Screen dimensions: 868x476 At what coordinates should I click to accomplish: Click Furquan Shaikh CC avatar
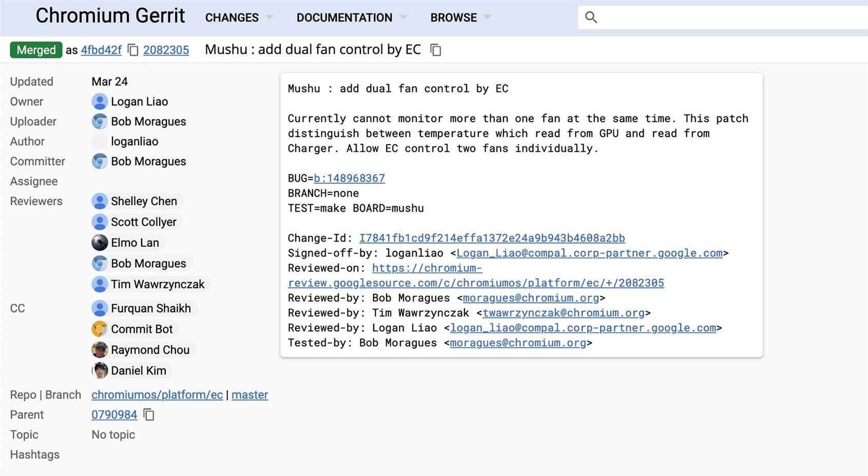pos(100,308)
